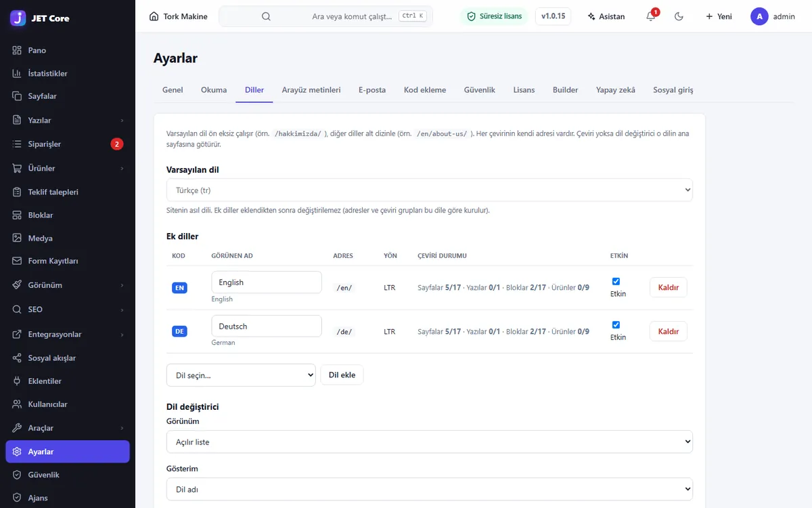
Task: Open the admin user menu
Action: [773, 16]
